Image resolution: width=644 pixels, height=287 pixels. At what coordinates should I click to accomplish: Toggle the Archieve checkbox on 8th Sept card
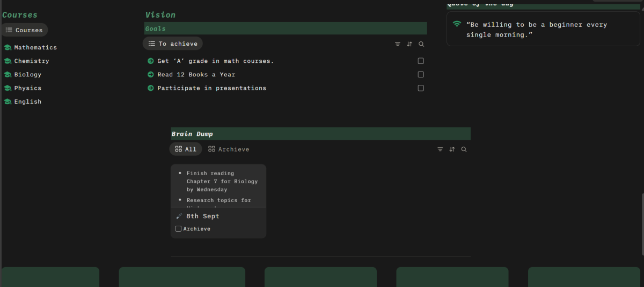click(x=179, y=229)
